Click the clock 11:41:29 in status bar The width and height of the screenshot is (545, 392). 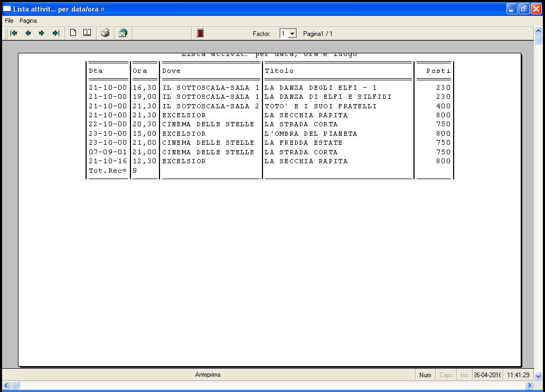pyautogui.click(x=518, y=375)
